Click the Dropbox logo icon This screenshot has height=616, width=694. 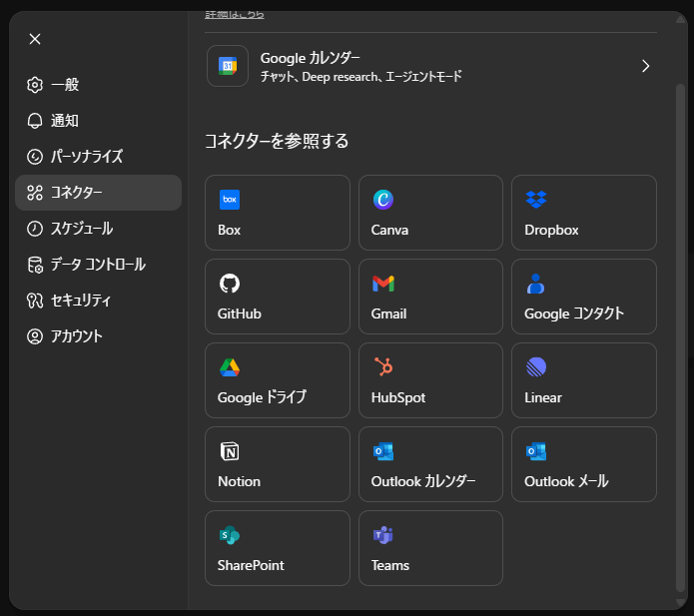[536, 200]
